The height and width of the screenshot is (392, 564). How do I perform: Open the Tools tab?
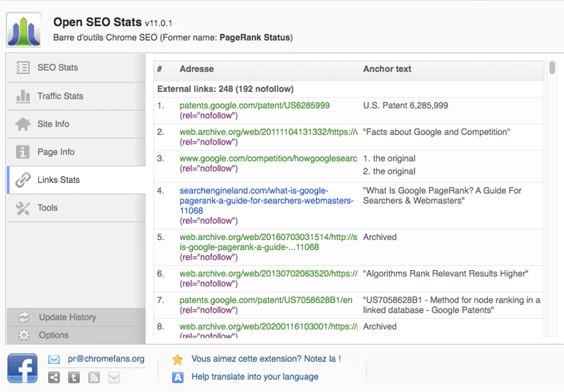pyautogui.click(x=76, y=208)
